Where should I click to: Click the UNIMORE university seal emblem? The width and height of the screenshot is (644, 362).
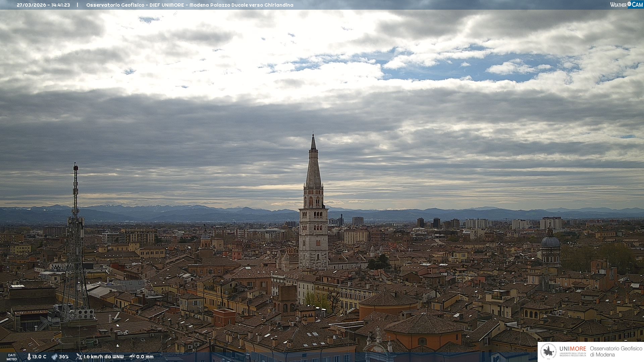tap(548, 352)
